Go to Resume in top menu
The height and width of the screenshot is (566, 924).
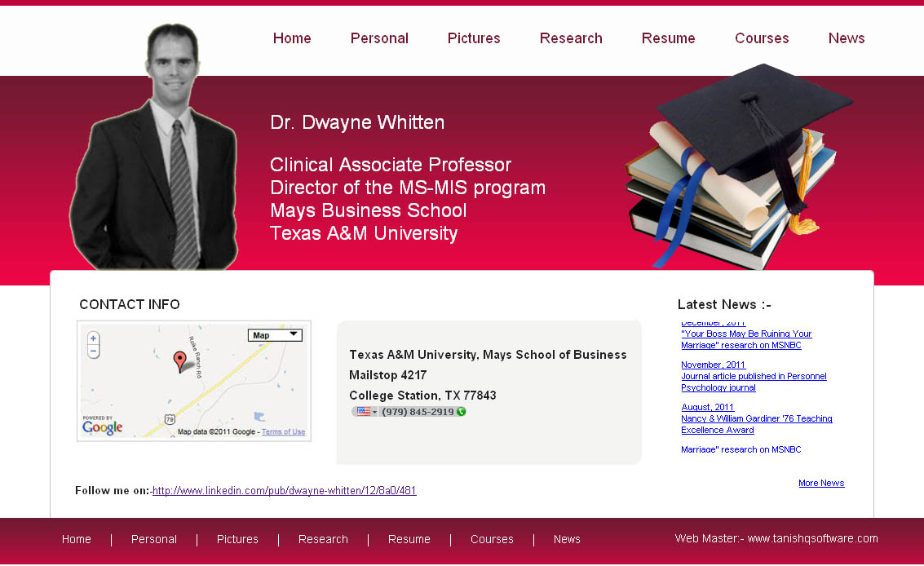(668, 38)
